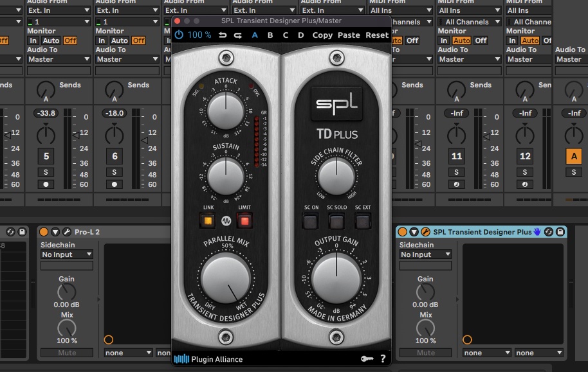588x372 pixels.
Task: Solo track 5 with its S button
Action: tap(46, 172)
